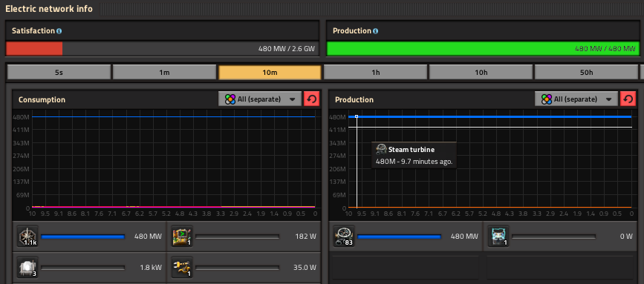Click the 1.8 kW consumption bar
The width and height of the screenshot is (644, 284).
[x=83, y=268]
